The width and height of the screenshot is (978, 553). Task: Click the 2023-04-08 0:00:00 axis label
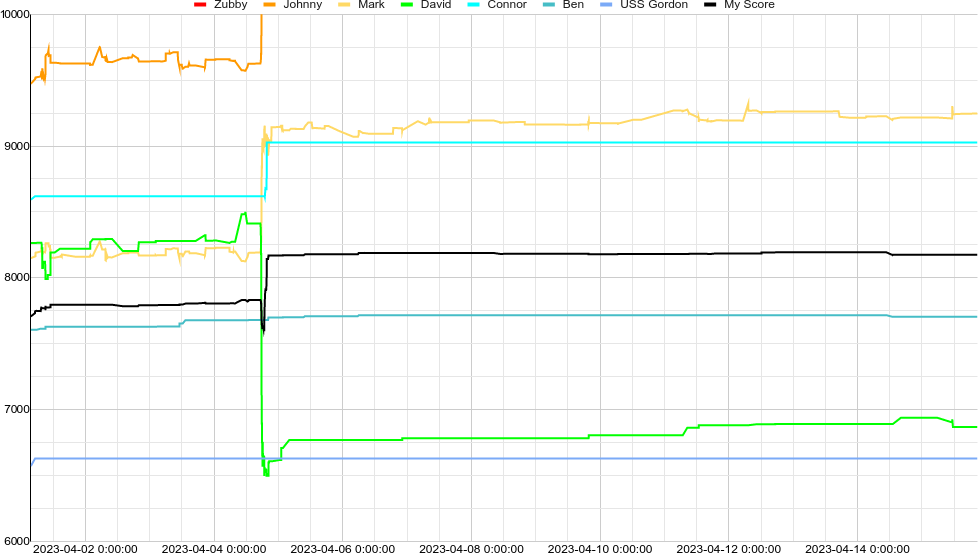point(472,549)
